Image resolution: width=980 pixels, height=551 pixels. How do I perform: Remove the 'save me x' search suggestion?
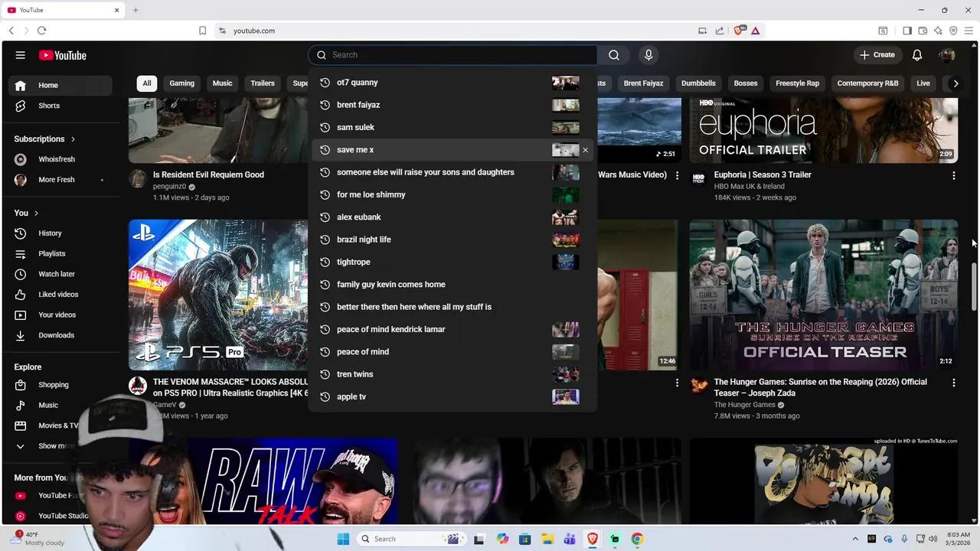[x=585, y=149]
